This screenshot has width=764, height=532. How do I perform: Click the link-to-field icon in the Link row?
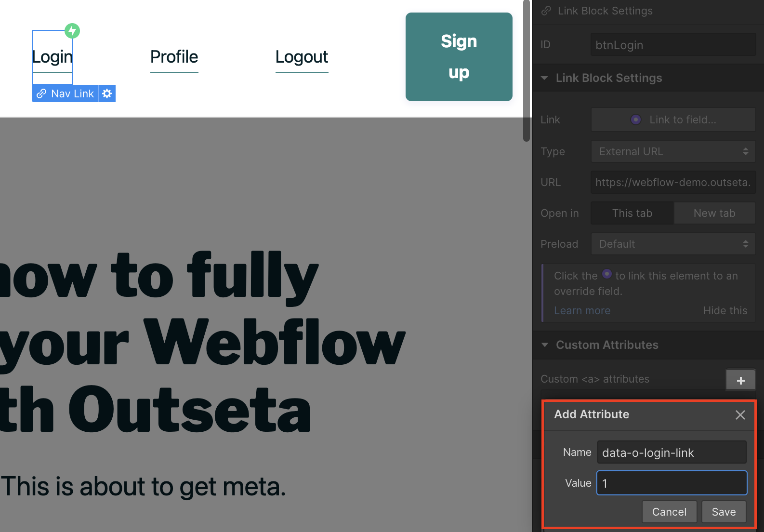pyautogui.click(x=636, y=120)
